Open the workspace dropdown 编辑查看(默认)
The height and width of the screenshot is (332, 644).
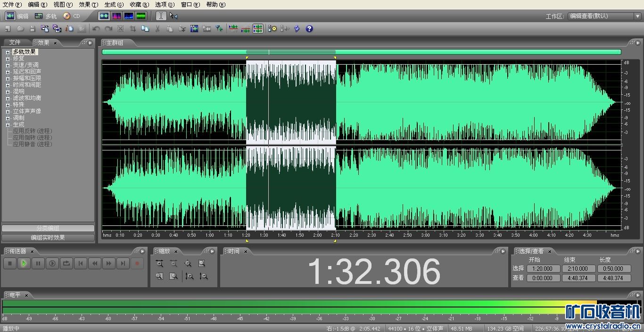[602, 16]
